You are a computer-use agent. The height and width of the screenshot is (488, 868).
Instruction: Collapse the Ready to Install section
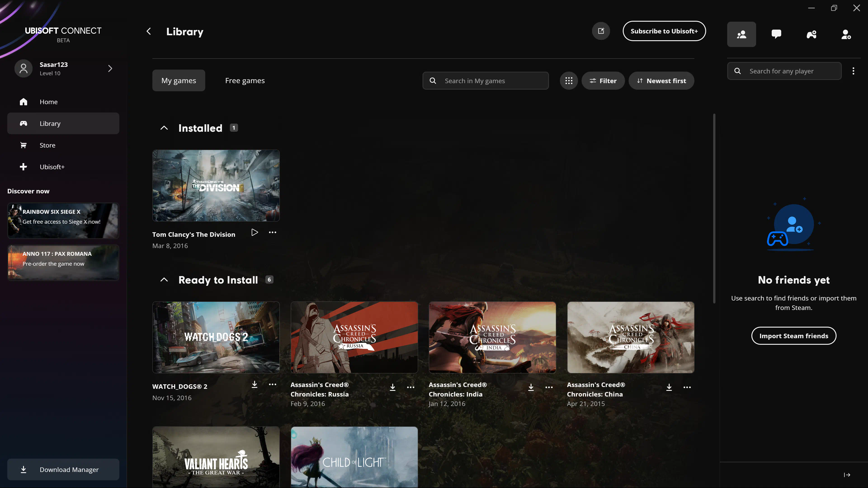coord(164,280)
